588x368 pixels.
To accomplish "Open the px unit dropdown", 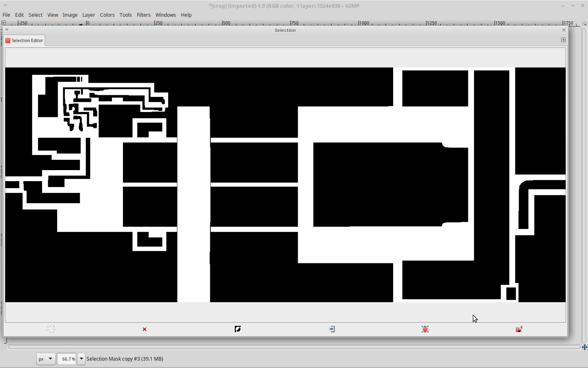I will (45, 359).
